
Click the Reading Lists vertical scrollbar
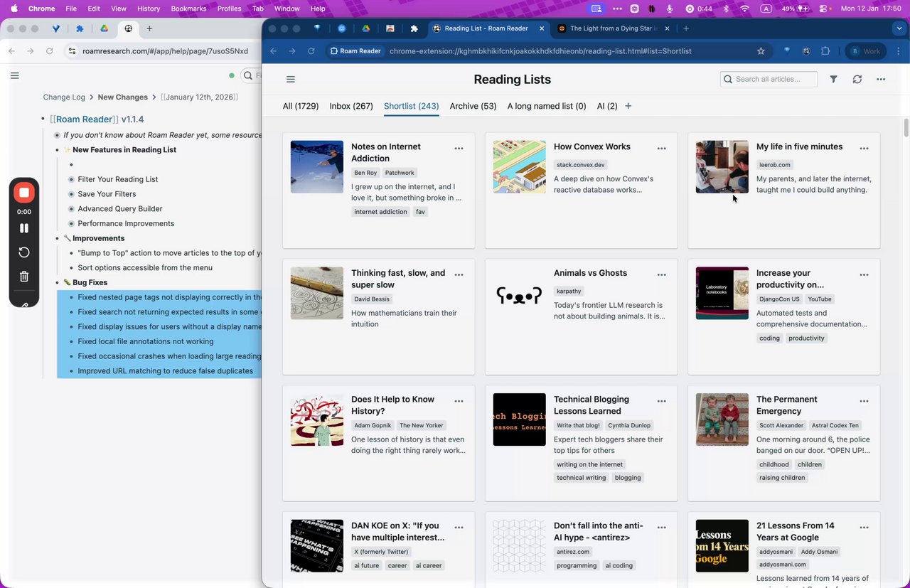(x=906, y=128)
